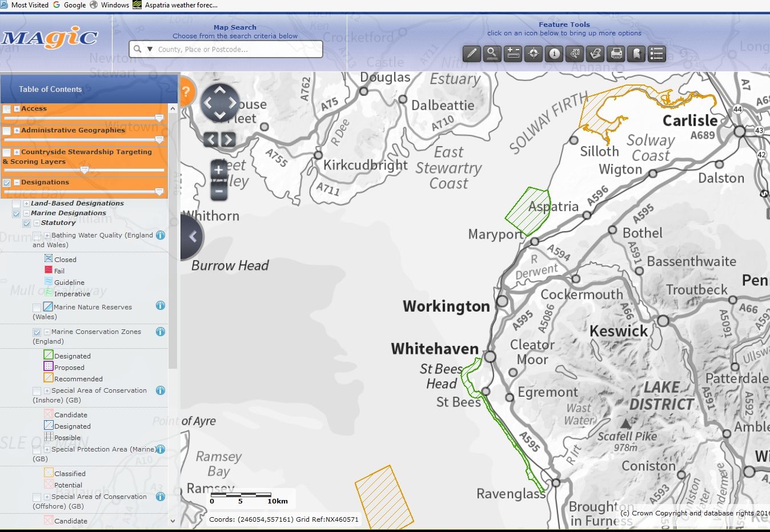Uncheck Marine Conservation Zones (England) layer
The image size is (770, 532).
point(37,332)
